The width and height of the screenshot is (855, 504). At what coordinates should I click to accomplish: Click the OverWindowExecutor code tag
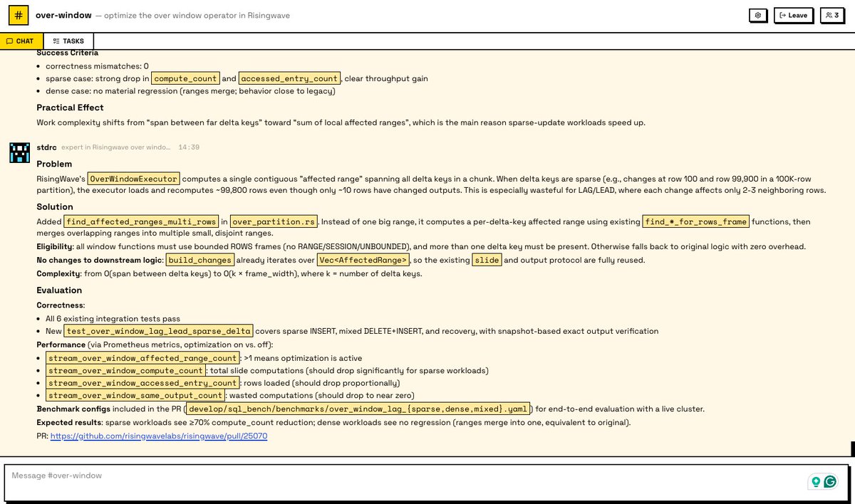pyautogui.click(x=134, y=178)
